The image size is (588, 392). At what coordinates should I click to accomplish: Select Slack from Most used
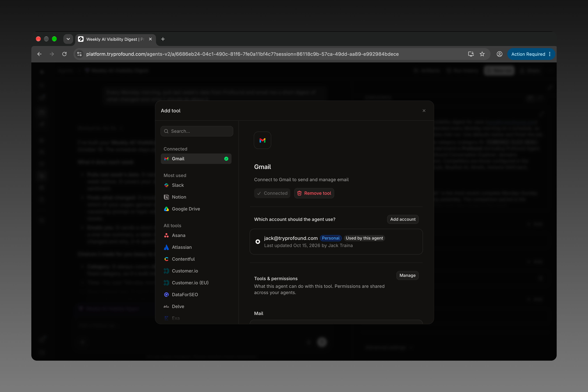pyautogui.click(x=196, y=185)
